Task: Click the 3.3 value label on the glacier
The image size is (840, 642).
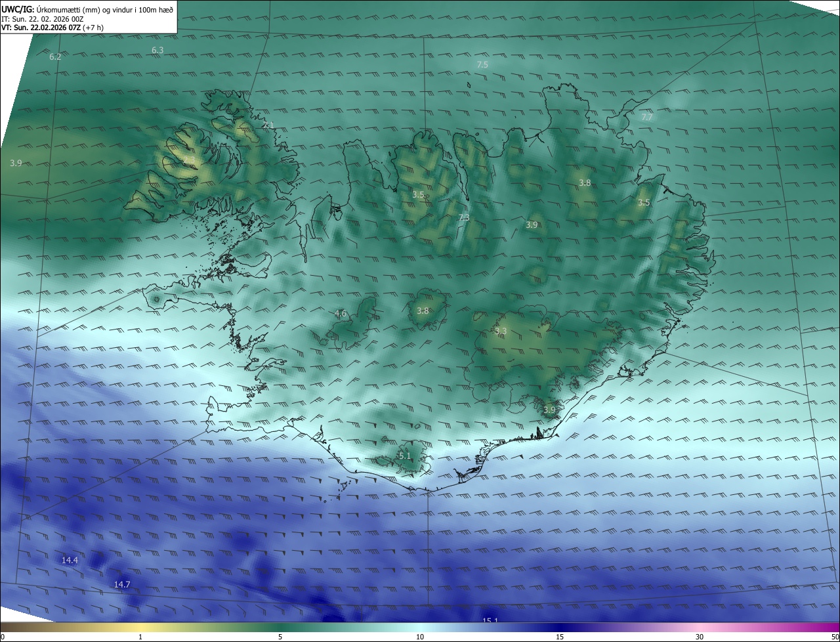Action: (501, 331)
